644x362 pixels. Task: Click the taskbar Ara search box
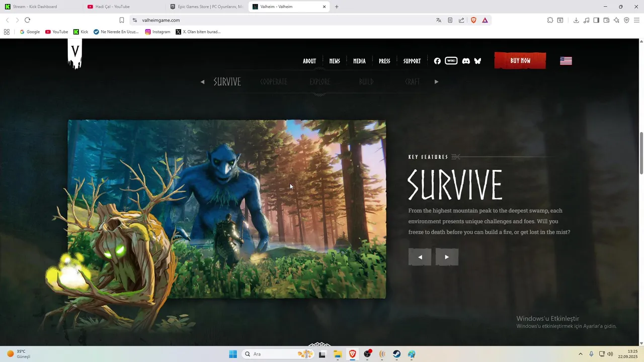pyautogui.click(x=278, y=354)
